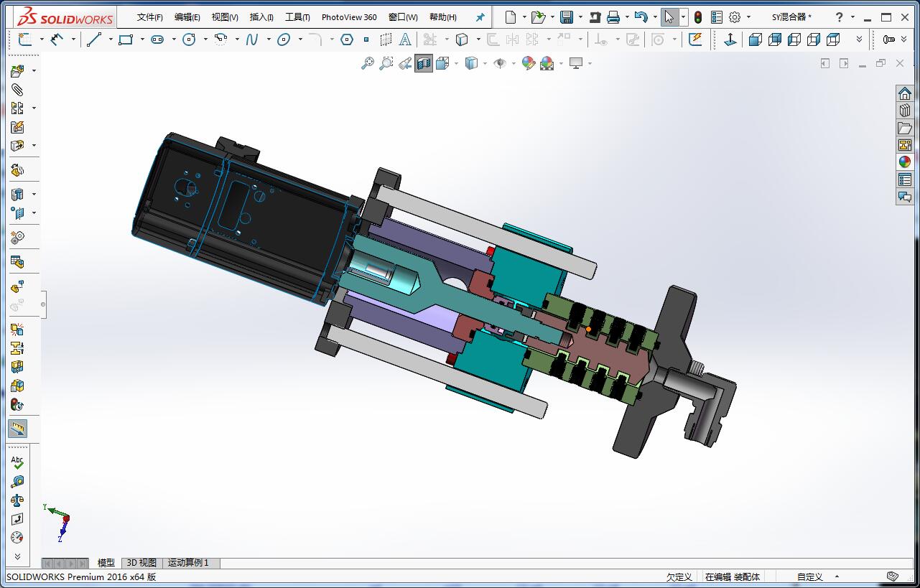920x588 pixels.
Task: Switch to the 3D 视图 tab
Action: [x=141, y=563]
